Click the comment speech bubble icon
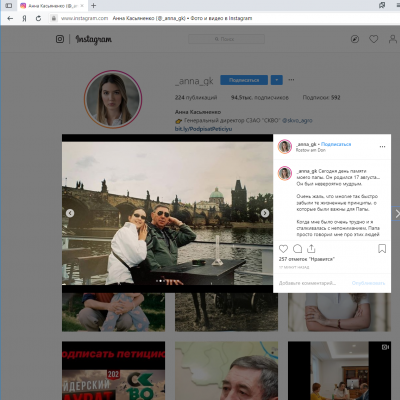This screenshot has height=400, width=400. pyautogui.click(x=297, y=249)
